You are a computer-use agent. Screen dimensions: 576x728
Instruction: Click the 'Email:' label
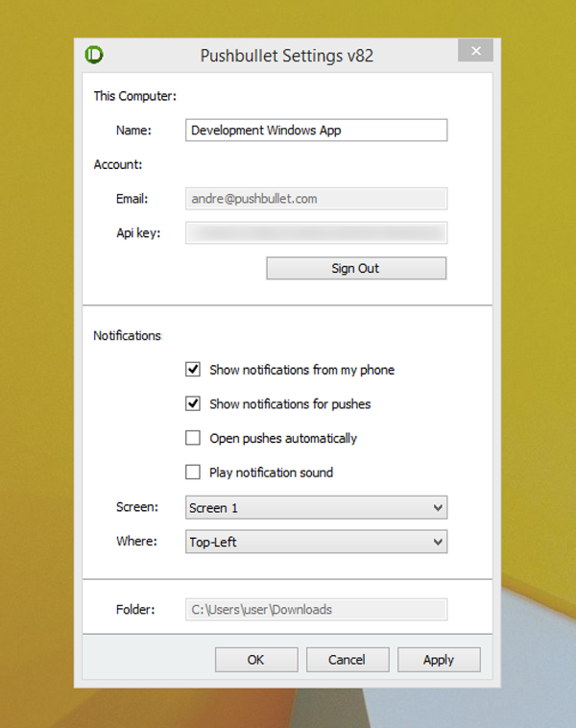(132, 199)
